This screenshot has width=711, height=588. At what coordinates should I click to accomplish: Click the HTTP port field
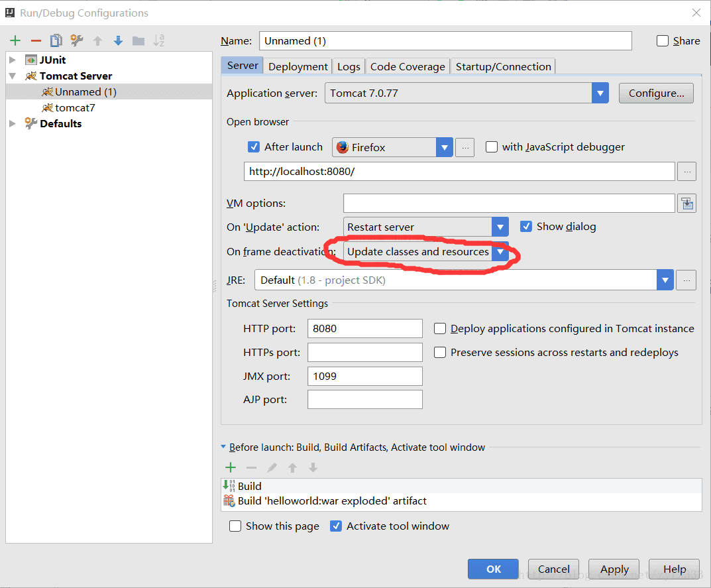click(365, 329)
